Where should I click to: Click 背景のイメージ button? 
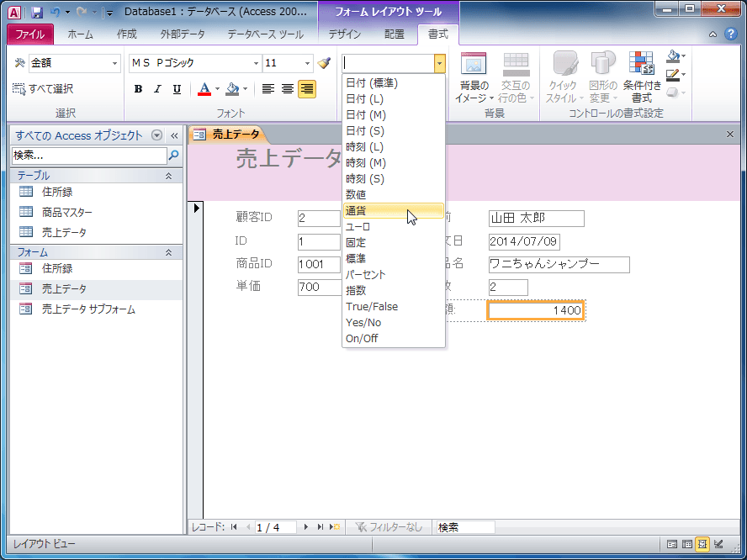pyautogui.click(x=474, y=77)
